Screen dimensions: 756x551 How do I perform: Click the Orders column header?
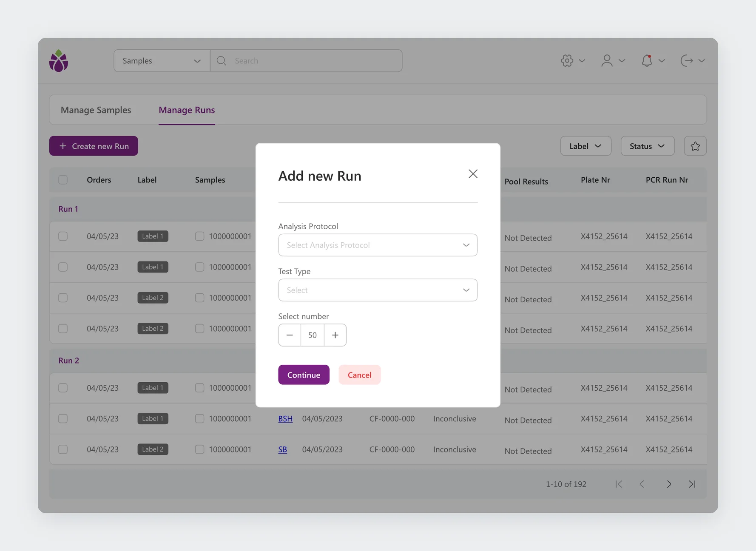pyautogui.click(x=99, y=180)
